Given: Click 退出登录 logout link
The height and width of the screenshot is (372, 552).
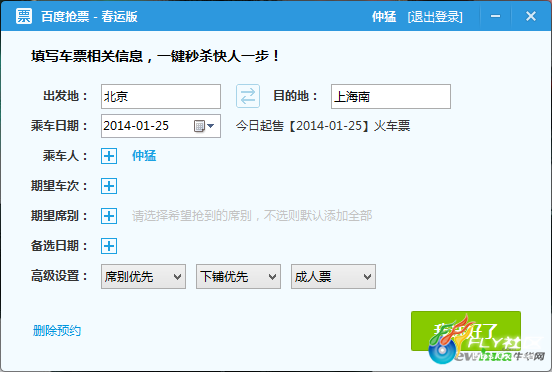Looking at the screenshot, I should [435, 17].
